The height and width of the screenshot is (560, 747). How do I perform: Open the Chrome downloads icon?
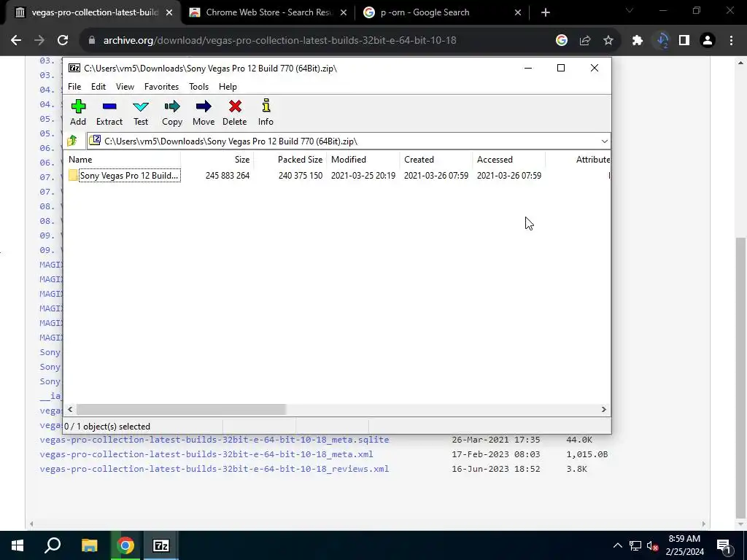pos(662,41)
